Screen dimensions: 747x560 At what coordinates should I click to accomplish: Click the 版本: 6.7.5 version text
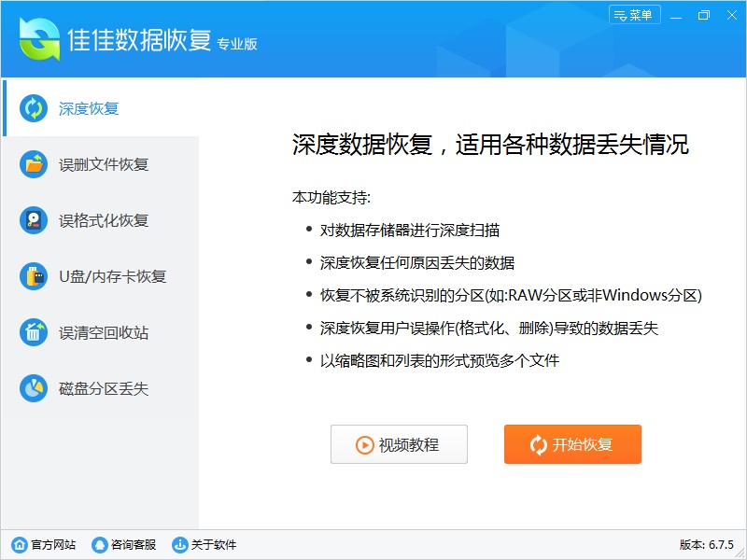pos(707,544)
